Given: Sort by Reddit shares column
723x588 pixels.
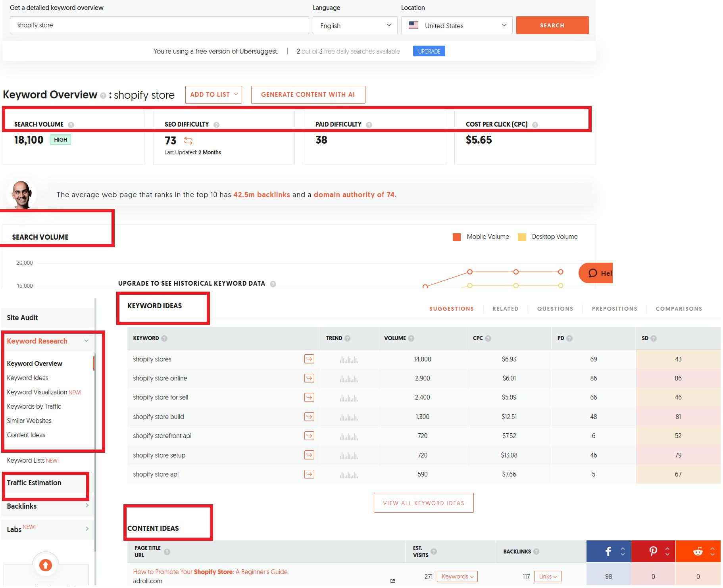Looking at the screenshot, I should coord(712,551).
